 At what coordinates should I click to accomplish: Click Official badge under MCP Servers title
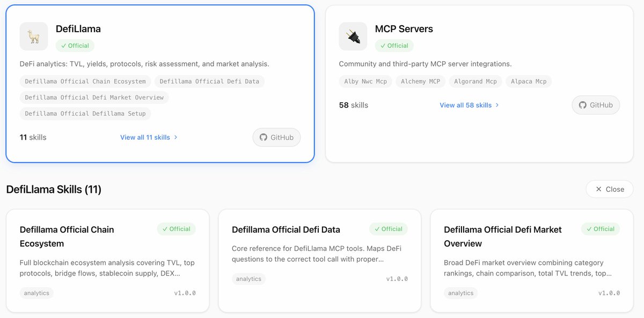point(394,46)
